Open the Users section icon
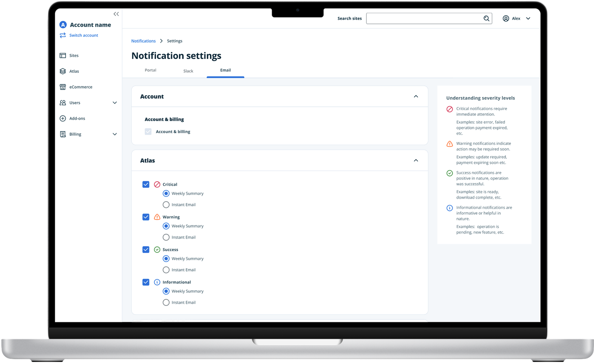Viewport: 594px width, 364px height. click(63, 102)
